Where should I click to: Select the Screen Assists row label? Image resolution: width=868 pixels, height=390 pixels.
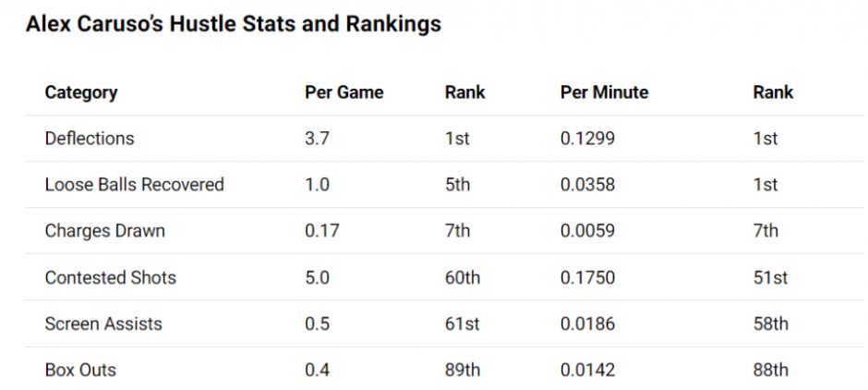click(103, 323)
